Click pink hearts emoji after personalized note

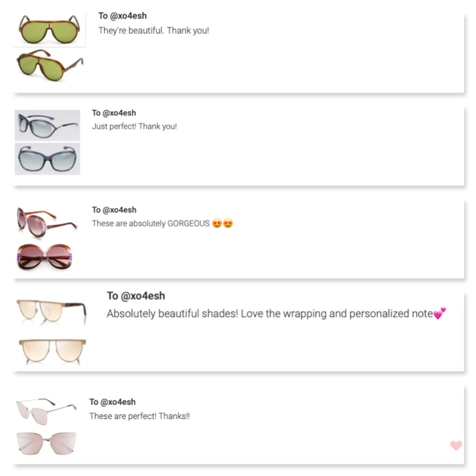tap(440, 313)
